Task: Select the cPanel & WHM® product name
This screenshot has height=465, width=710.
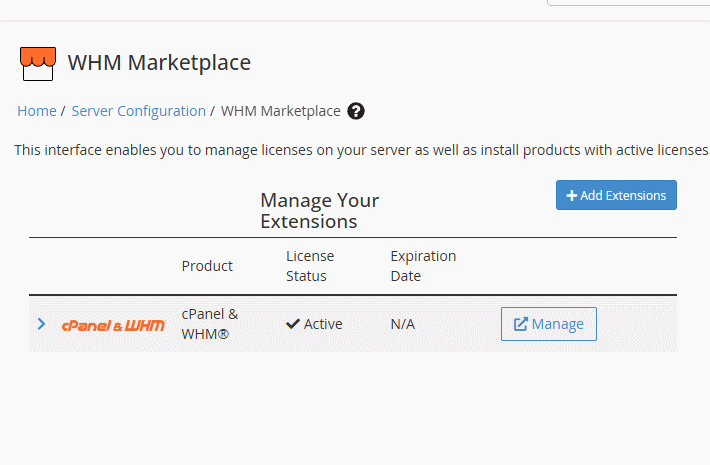Action: click(x=210, y=324)
